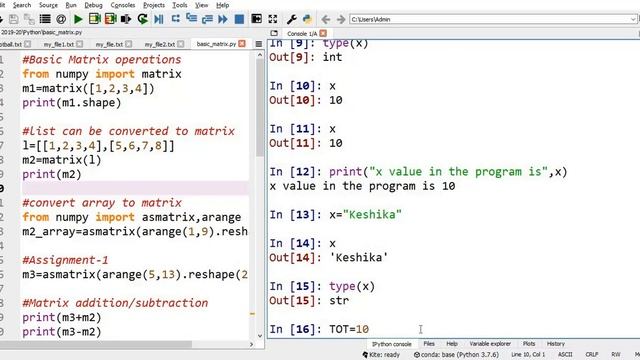The image size is (640, 360).
Task: Stop debugging with the blue square icon
Action: 239,19
